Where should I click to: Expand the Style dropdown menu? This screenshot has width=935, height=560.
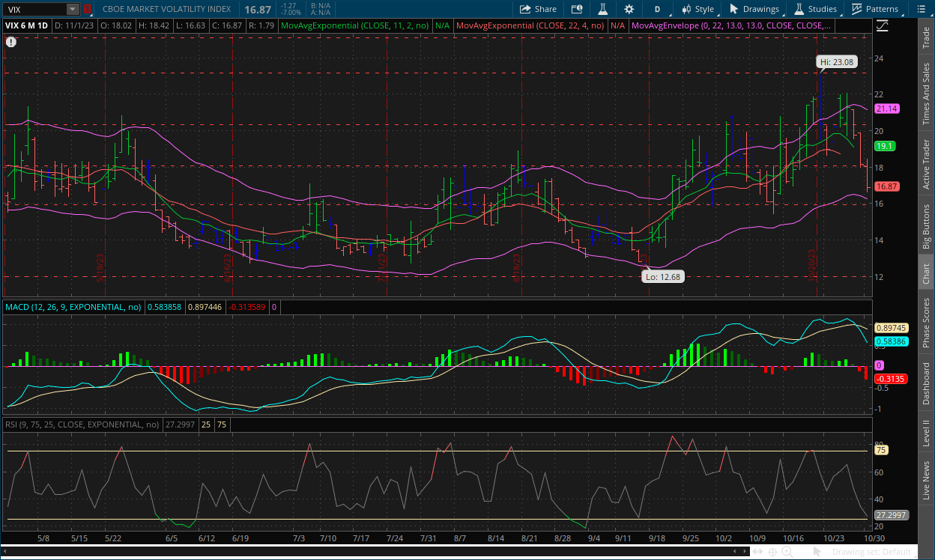(697, 9)
